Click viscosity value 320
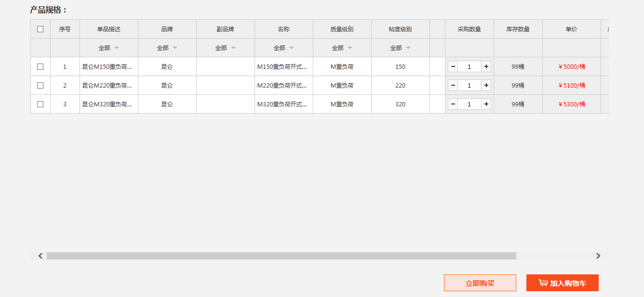 tap(401, 104)
